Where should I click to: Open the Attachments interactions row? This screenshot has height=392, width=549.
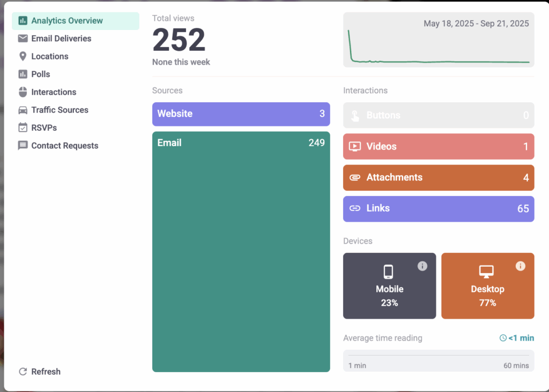[438, 178]
